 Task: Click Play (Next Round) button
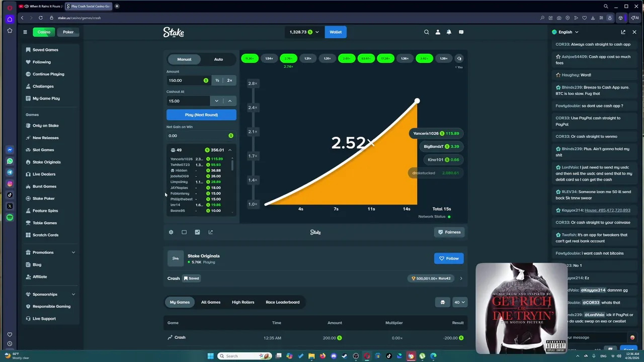click(201, 115)
